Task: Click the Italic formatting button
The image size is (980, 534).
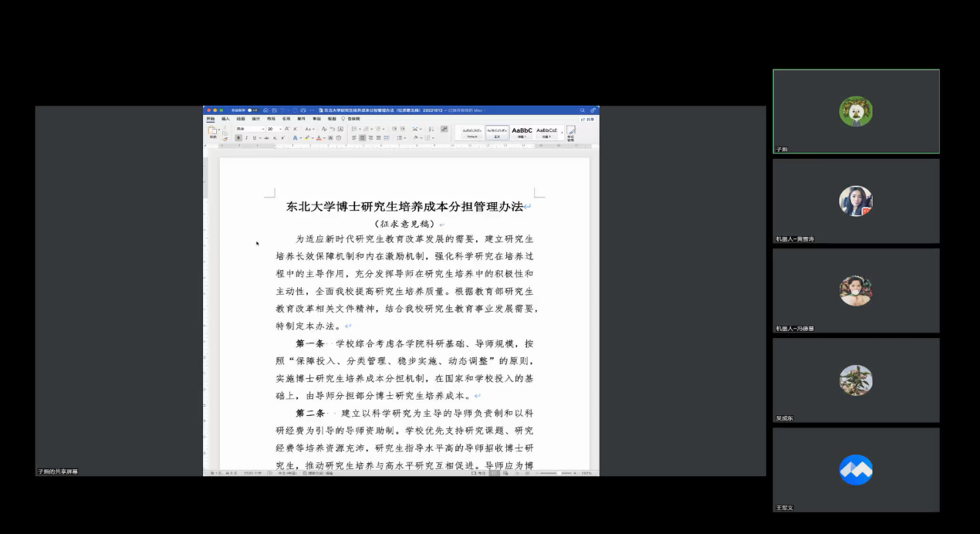Action: (246, 138)
